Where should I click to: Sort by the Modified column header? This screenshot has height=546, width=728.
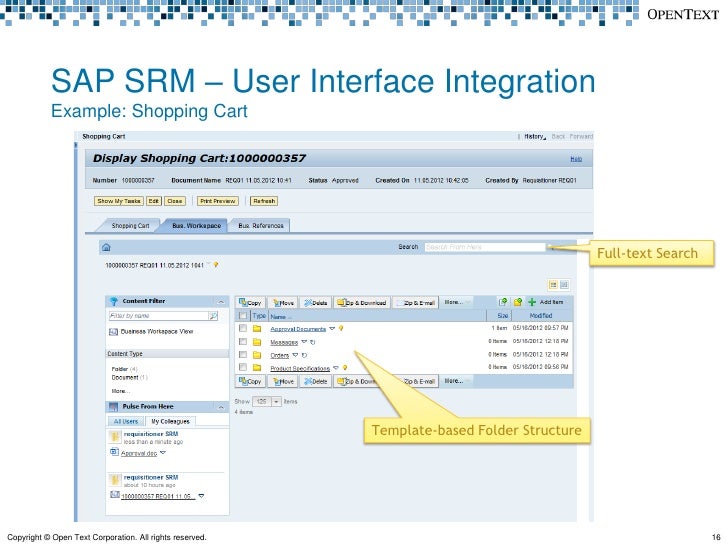click(541, 316)
